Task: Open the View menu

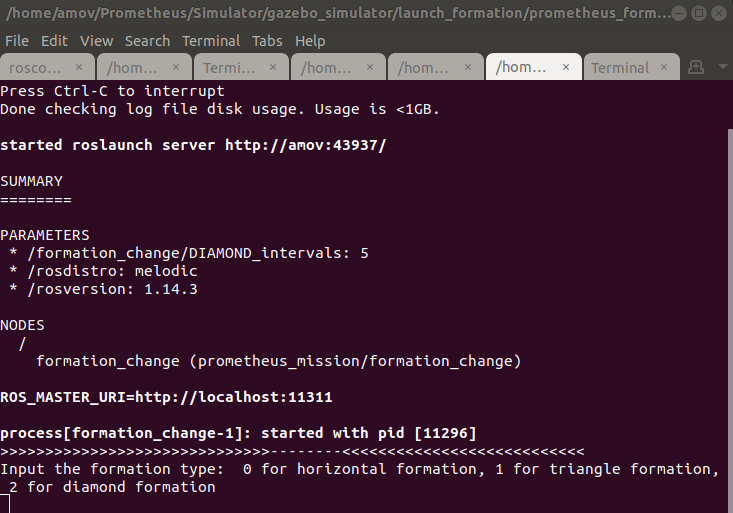Action: pos(96,41)
